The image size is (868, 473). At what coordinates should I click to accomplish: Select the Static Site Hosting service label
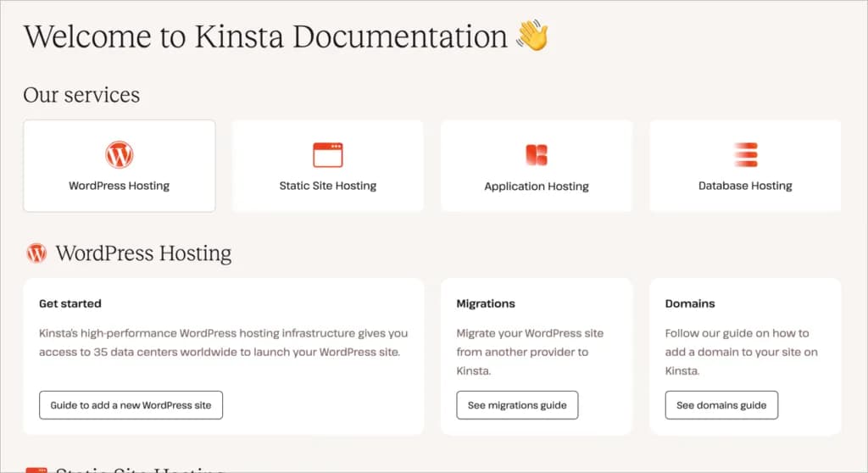click(328, 186)
